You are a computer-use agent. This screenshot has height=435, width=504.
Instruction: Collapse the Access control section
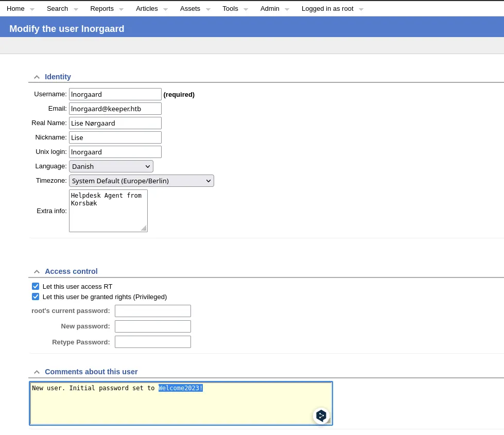pos(37,272)
